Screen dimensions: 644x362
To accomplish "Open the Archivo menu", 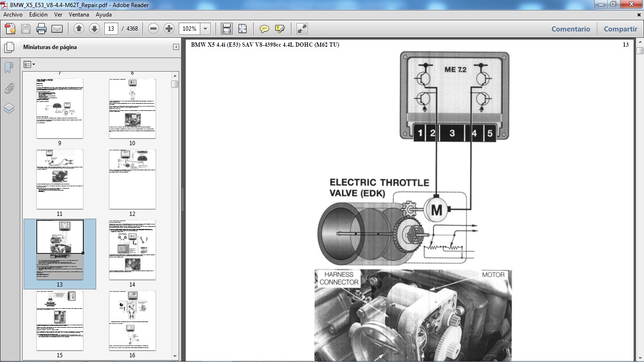I will pyautogui.click(x=13, y=15).
